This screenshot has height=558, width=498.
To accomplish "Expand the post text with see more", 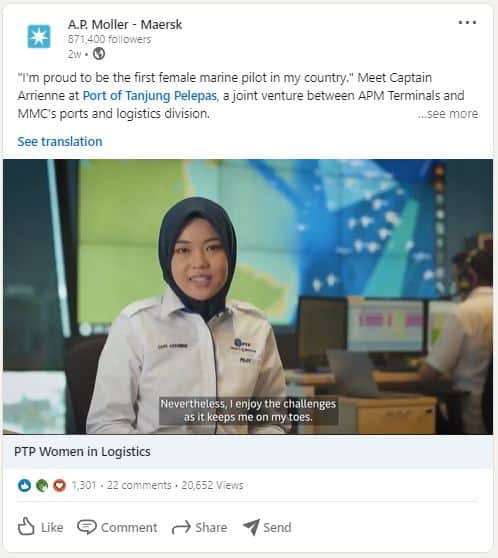I will click(x=448, y=114).
